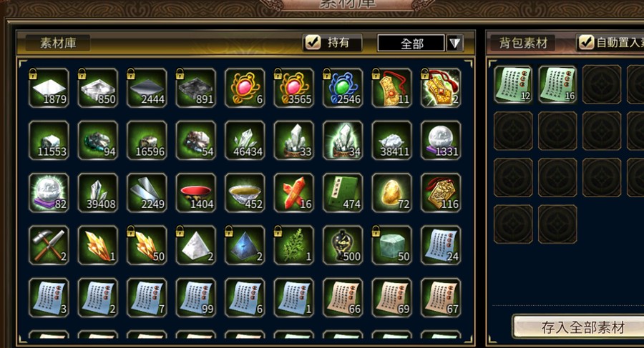Select the blue scroll item showing 99

pyautogui.click(x=195, y=297)
